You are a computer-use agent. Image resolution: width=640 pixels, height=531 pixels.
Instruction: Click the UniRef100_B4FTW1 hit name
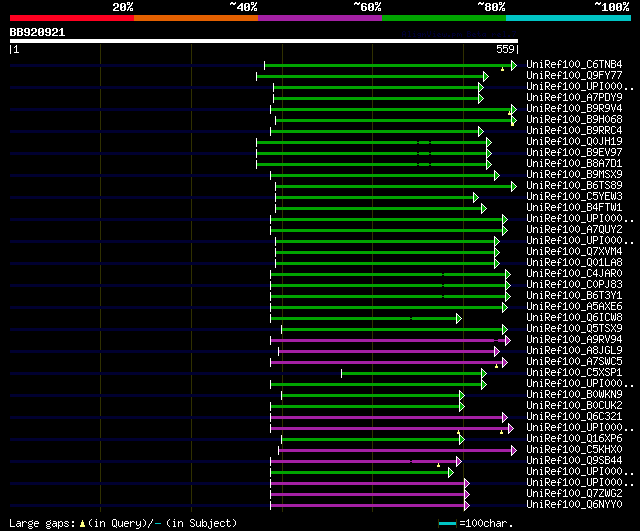click(574, 208)
